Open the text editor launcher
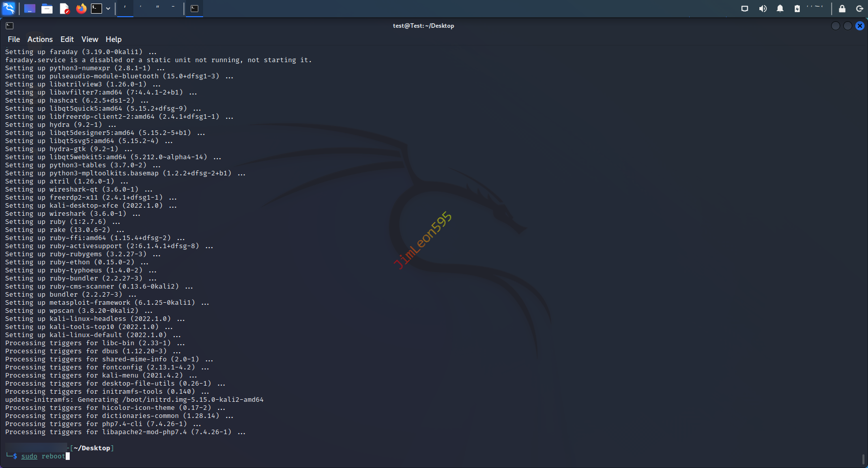The image size is (868, 468). tap(64, 9)
